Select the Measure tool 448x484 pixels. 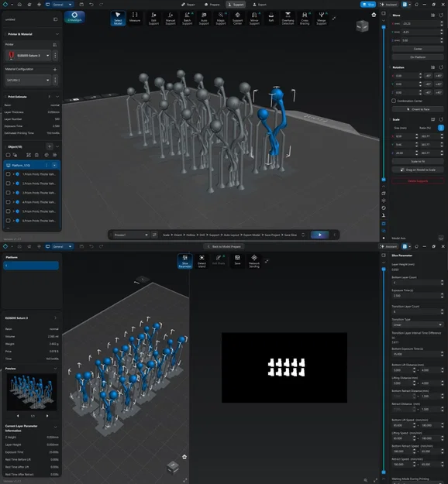(x=135, y=17)
